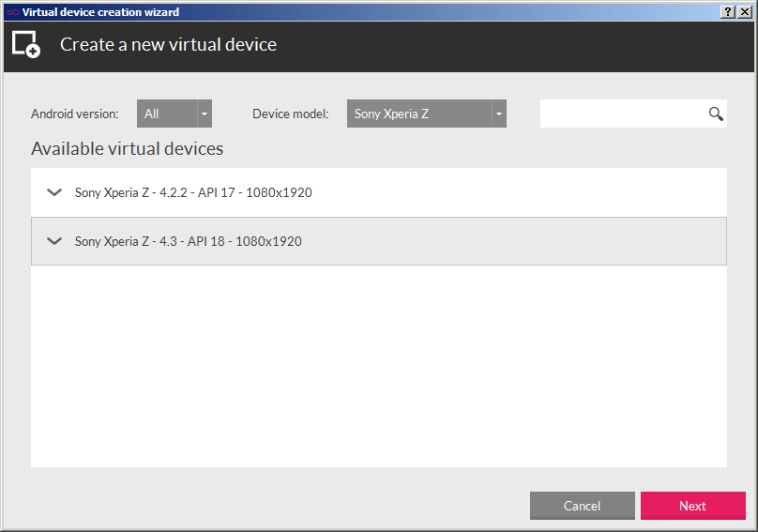Click the new virtual device header icon
Screen dimensions: 758x532
(26, 44)
